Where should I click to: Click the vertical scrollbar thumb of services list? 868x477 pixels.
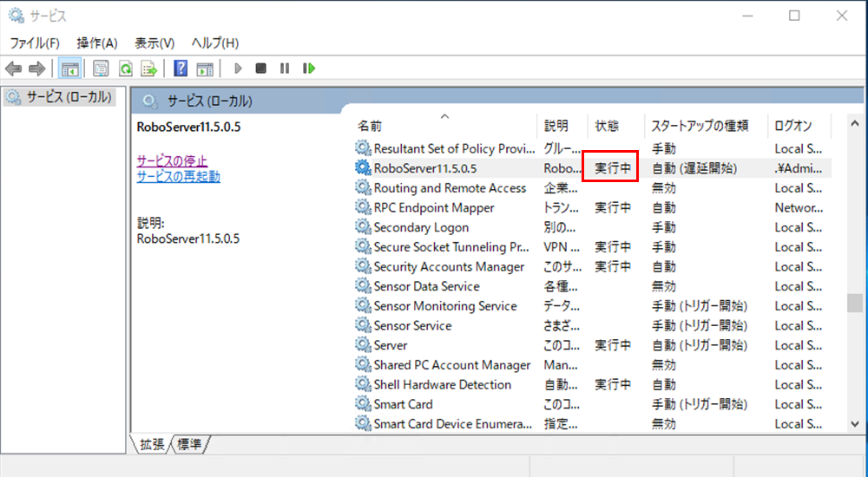coord(855,304)
